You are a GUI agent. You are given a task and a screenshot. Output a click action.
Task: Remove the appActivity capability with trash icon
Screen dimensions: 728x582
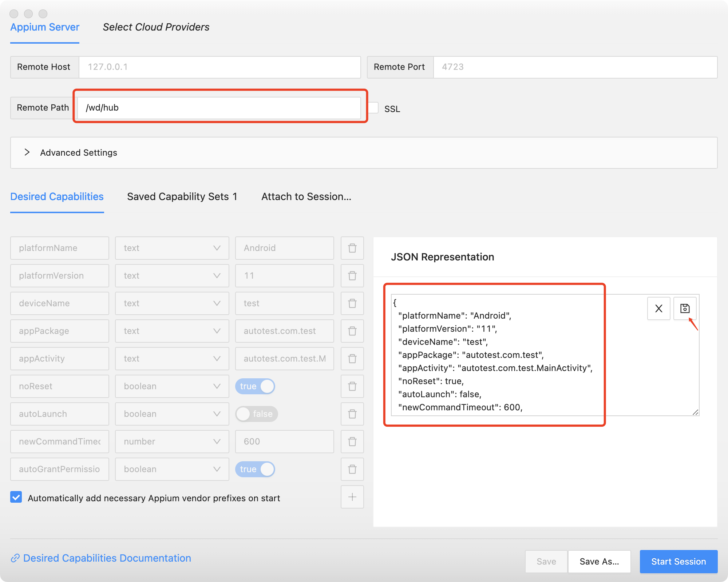tap(352, 359)
